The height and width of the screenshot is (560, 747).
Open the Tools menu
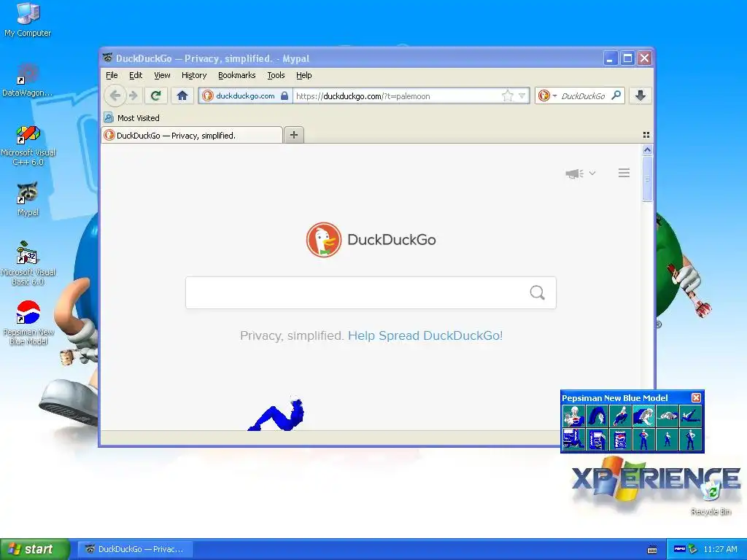point(276,75)
